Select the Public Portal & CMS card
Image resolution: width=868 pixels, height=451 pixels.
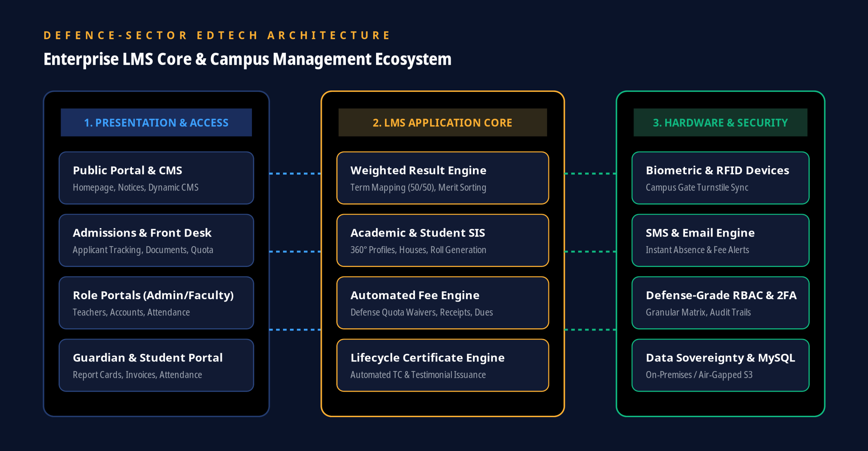pos(156,178)
